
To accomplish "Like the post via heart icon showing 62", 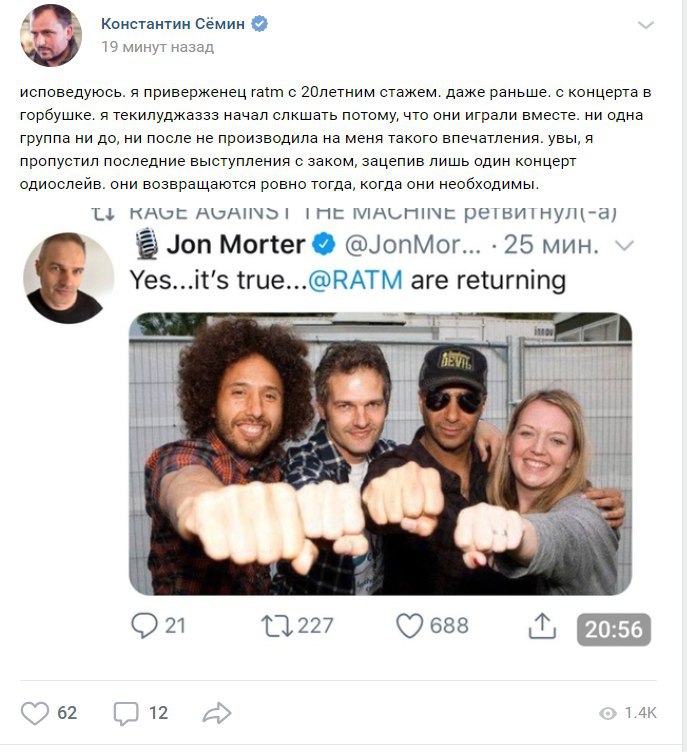I will click(x=35, y=713).
